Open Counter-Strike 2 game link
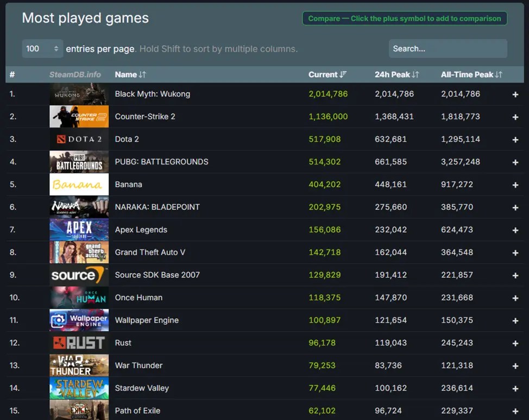 [145, 116]
